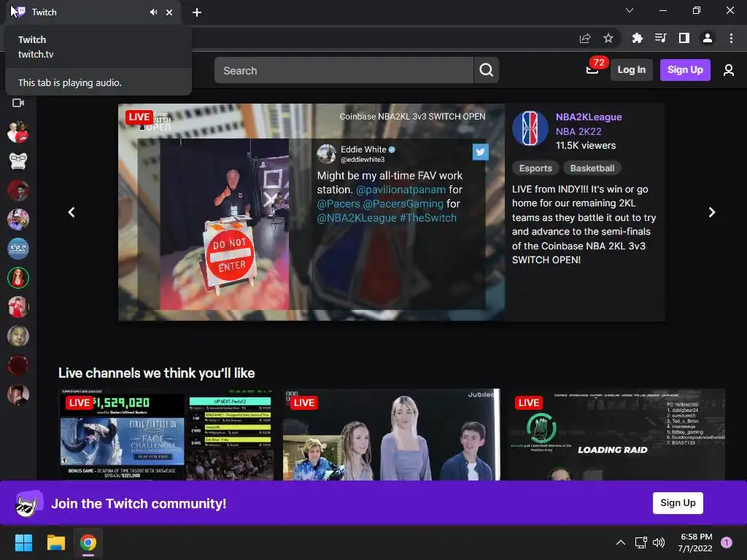Bookmark this page with star icon
Image resolution: width=747 pixels, height=560 pixels.
coord(608,38)
